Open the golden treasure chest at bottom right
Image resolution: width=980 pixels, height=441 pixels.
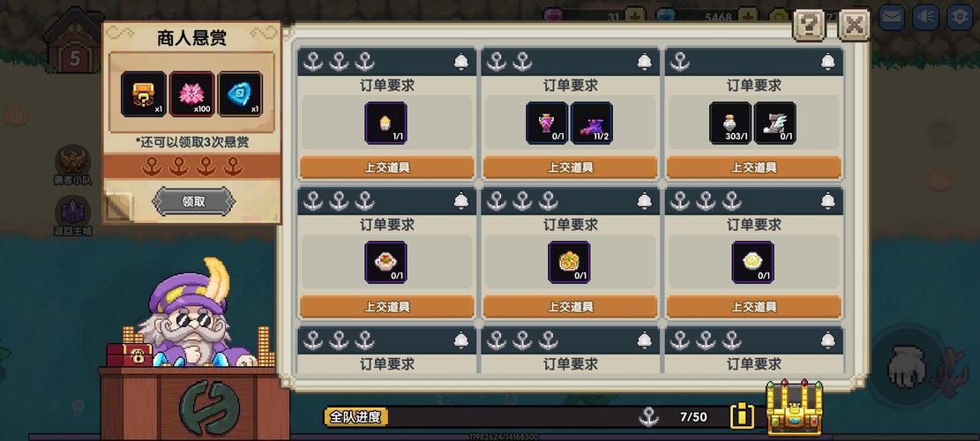coord(795,407)
